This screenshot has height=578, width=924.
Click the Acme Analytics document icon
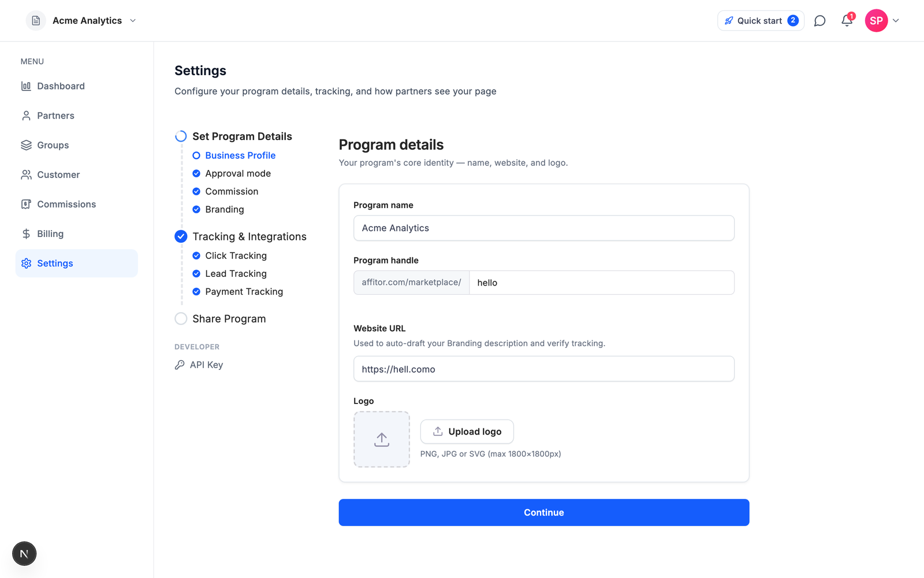[x=36, y=20]
